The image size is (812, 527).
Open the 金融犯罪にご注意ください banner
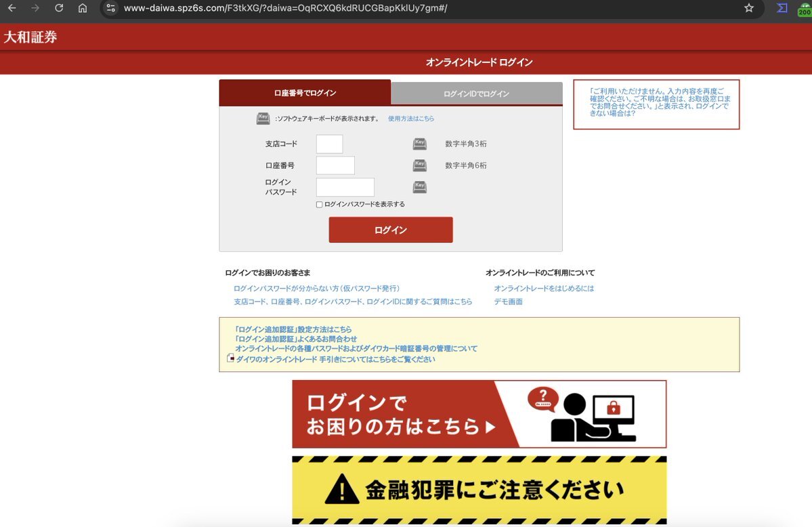479,490
